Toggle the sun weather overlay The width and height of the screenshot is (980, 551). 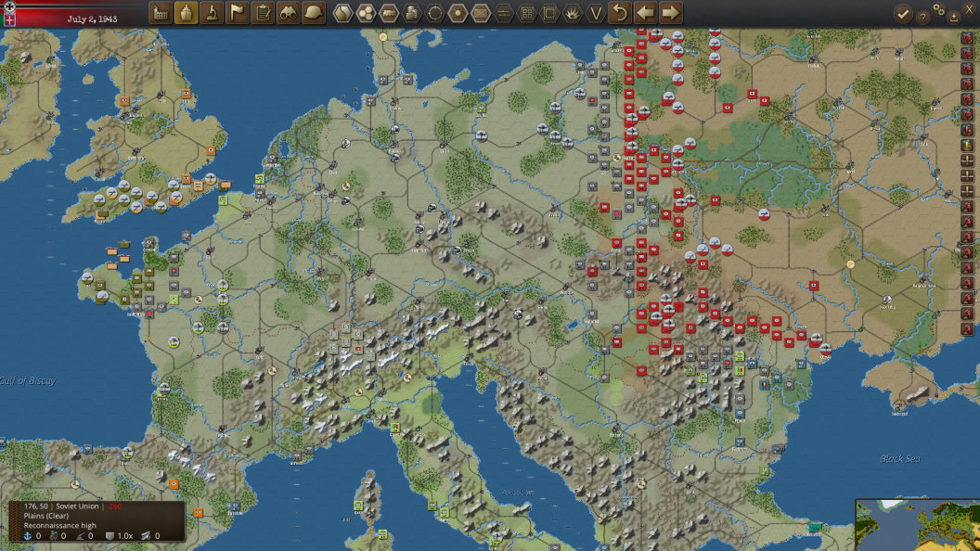coord(458,12)
